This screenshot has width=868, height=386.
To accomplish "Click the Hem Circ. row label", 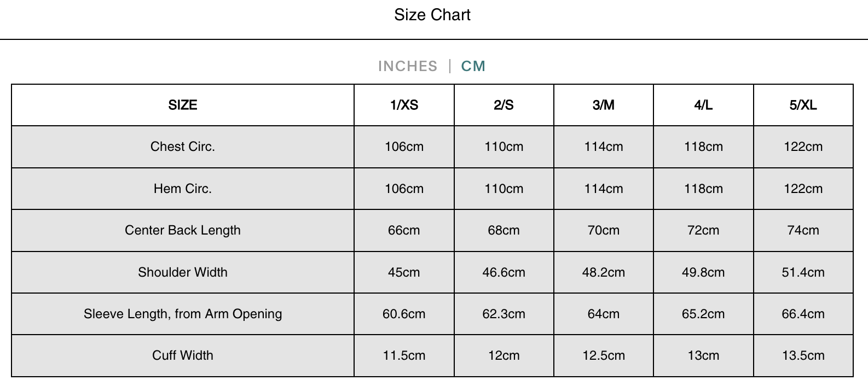I will (183, 189).
